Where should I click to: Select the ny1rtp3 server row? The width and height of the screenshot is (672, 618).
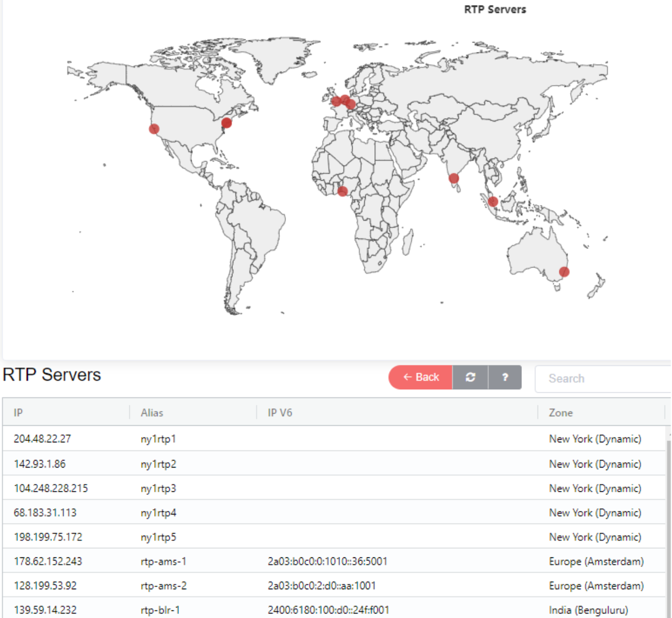[158, 488]
